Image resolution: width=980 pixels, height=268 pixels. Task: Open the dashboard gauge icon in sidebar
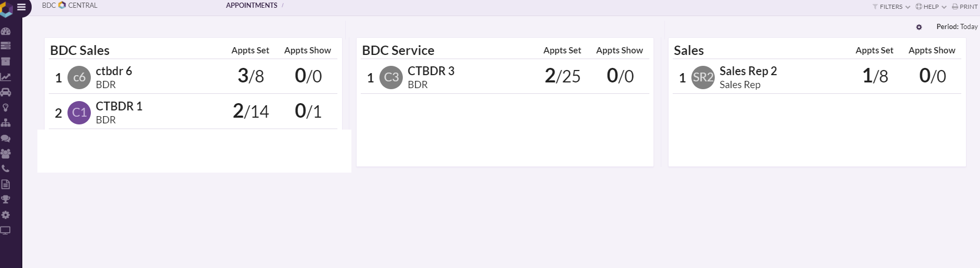(6, 31)
